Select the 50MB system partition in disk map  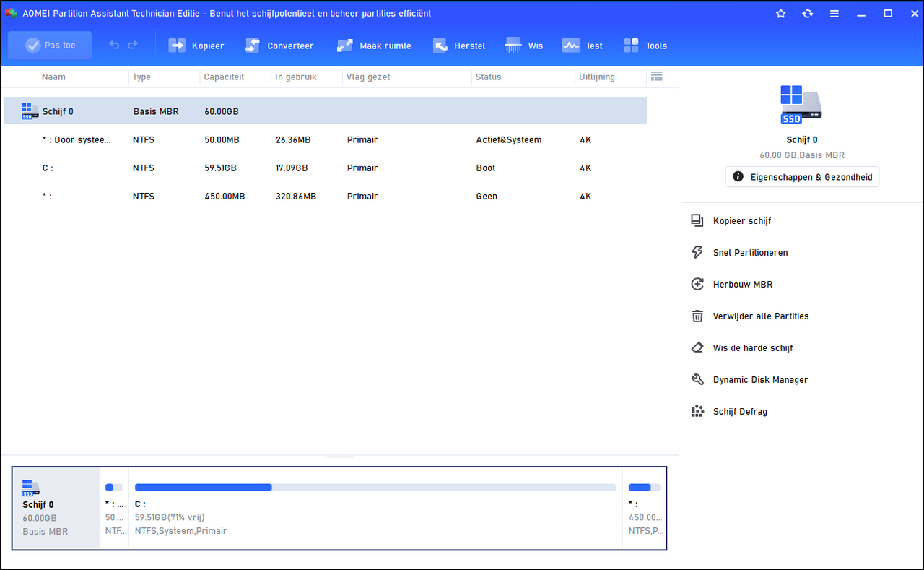[x=114, y=508]
